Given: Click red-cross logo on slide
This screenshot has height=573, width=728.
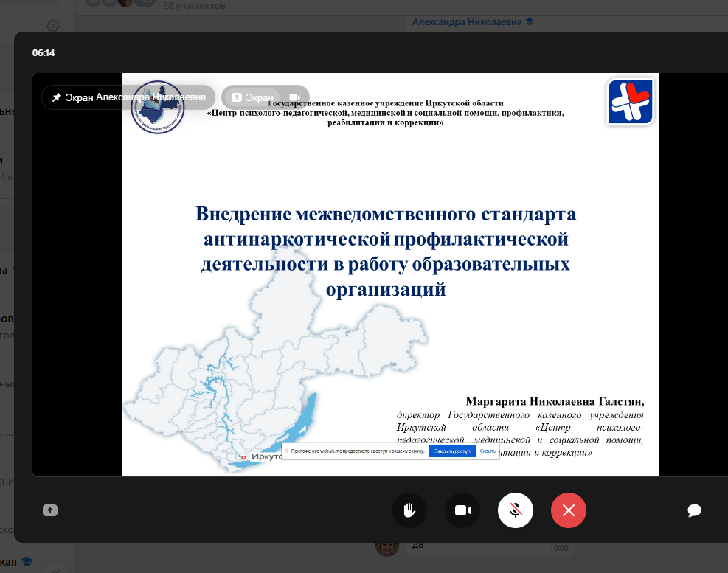Looking at the screenshot, I should (630, 101).
